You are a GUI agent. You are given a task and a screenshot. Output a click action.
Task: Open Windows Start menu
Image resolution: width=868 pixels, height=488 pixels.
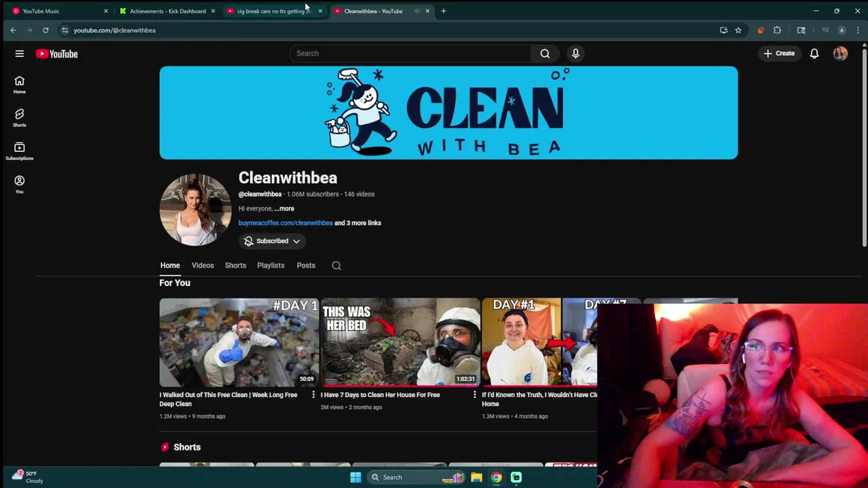355,477
